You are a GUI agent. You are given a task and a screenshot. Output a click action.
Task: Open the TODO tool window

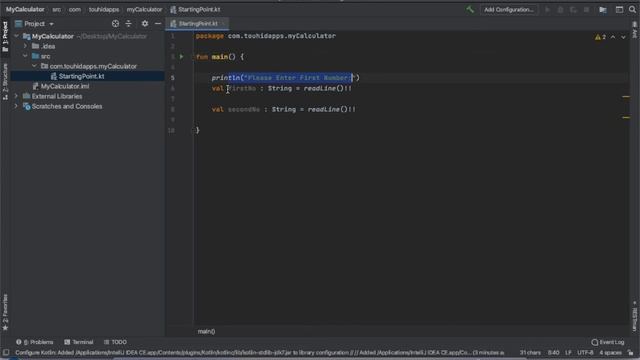(x=115, y=342)
